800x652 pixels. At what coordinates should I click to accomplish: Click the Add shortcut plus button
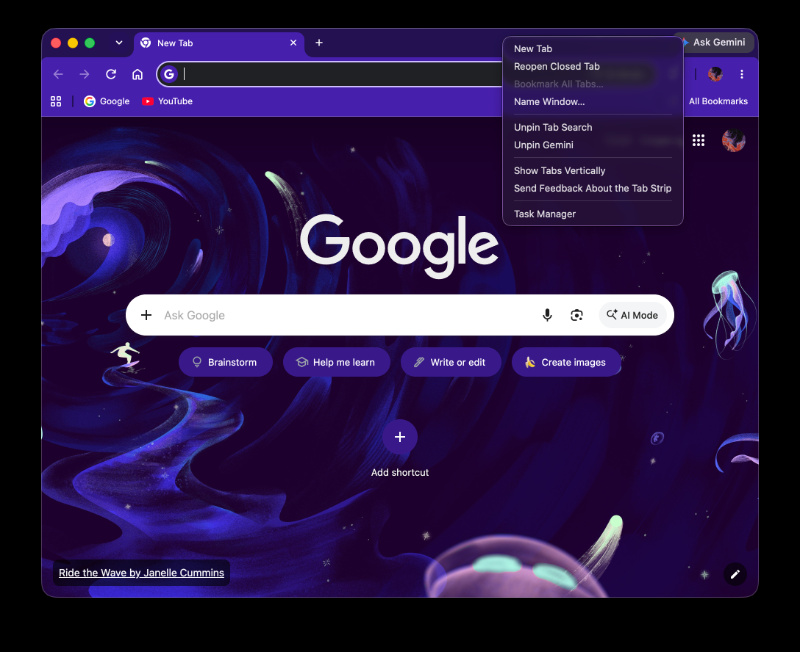coord(400,437)
